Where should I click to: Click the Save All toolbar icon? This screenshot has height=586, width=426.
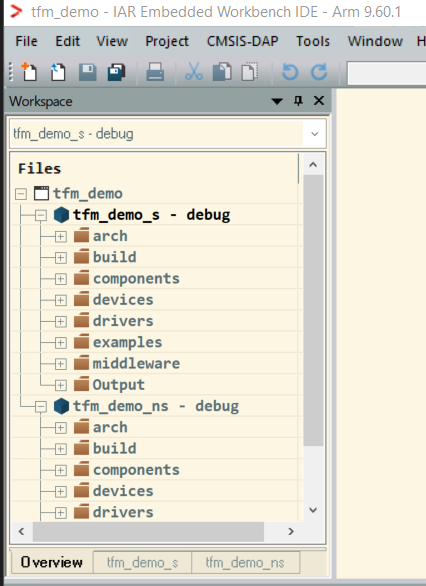[x=116, y=72]
